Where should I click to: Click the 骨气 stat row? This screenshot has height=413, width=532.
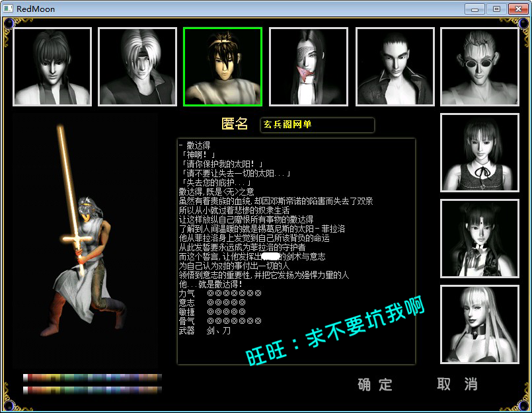220,320
